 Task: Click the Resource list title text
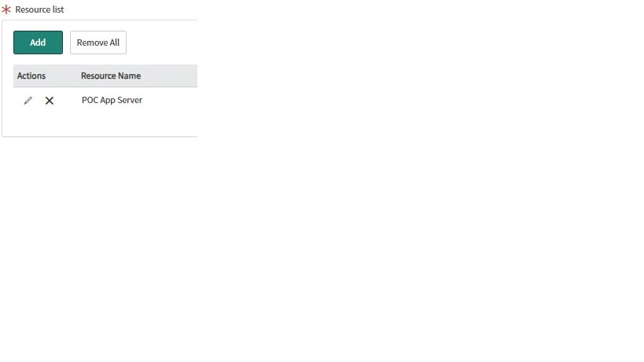pos(40,9)
